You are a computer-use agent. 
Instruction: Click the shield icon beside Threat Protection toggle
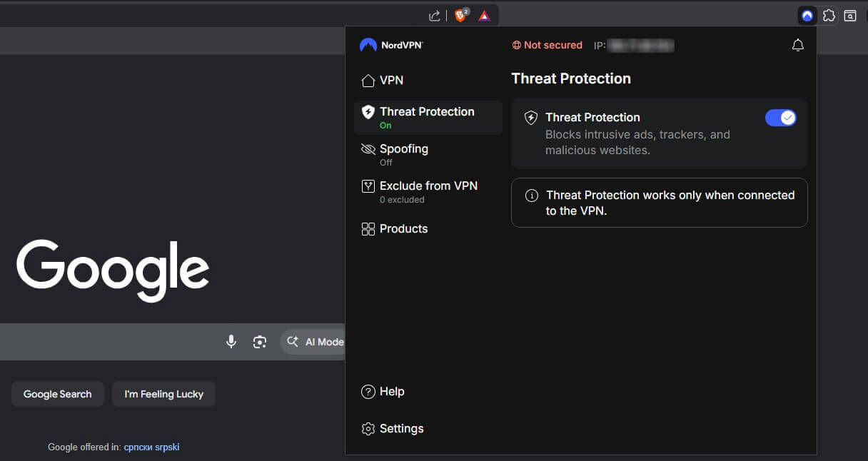531,118
